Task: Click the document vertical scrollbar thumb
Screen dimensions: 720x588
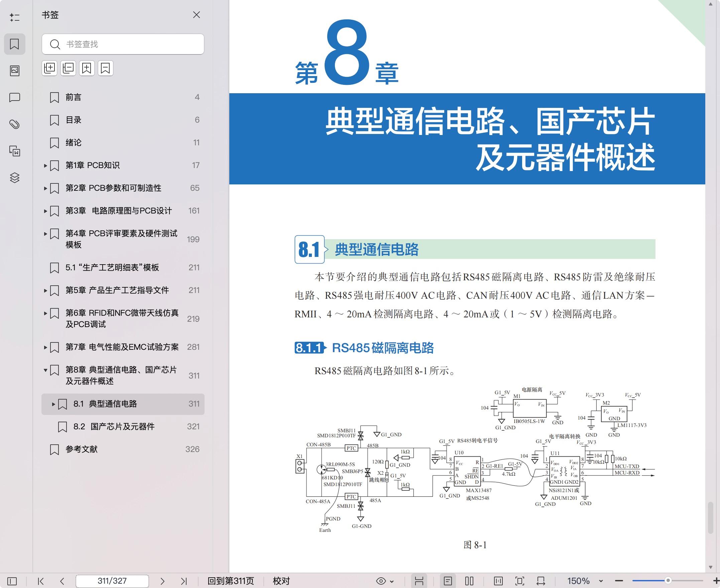Action: point(711,518)
